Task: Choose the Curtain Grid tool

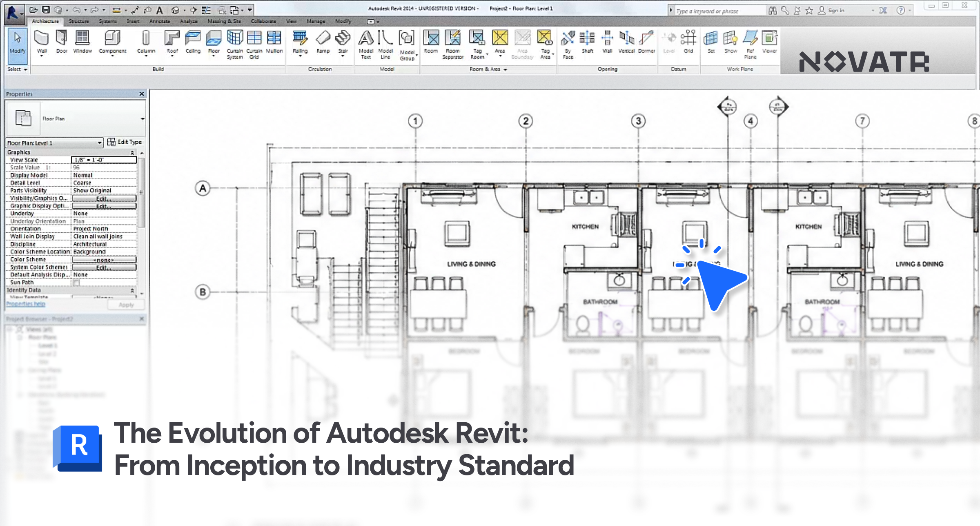Action: pos(254,45)
